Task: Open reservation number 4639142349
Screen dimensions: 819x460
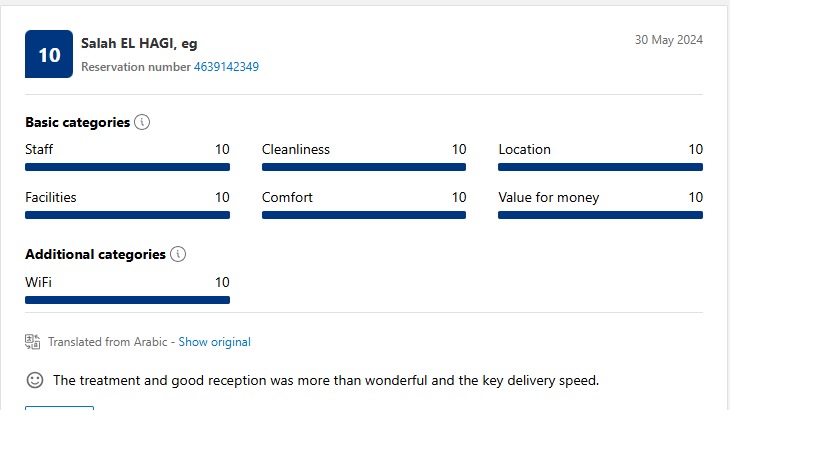Action: click(x=226, y=67)
